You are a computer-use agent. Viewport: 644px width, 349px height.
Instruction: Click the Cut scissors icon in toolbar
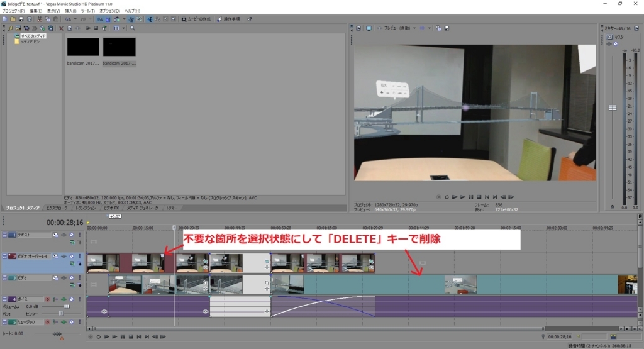click(40, 19)
